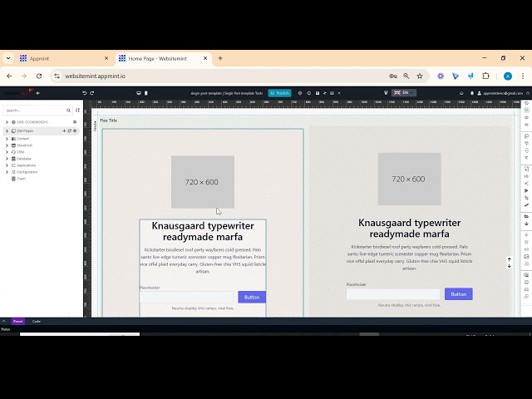Viewport: 532px width, 399px height.
Task: Expand the Applications node
Action: (x=7, y=165)
